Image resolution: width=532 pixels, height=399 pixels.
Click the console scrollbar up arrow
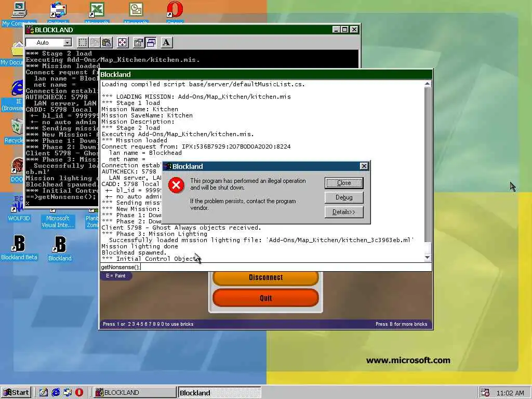[428, 84]
